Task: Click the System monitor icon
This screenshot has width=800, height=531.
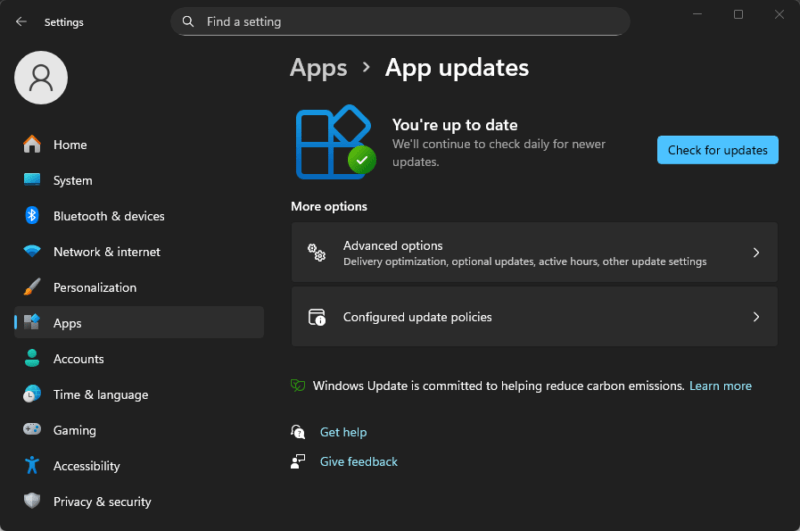Action: click(x=32, y=180)
